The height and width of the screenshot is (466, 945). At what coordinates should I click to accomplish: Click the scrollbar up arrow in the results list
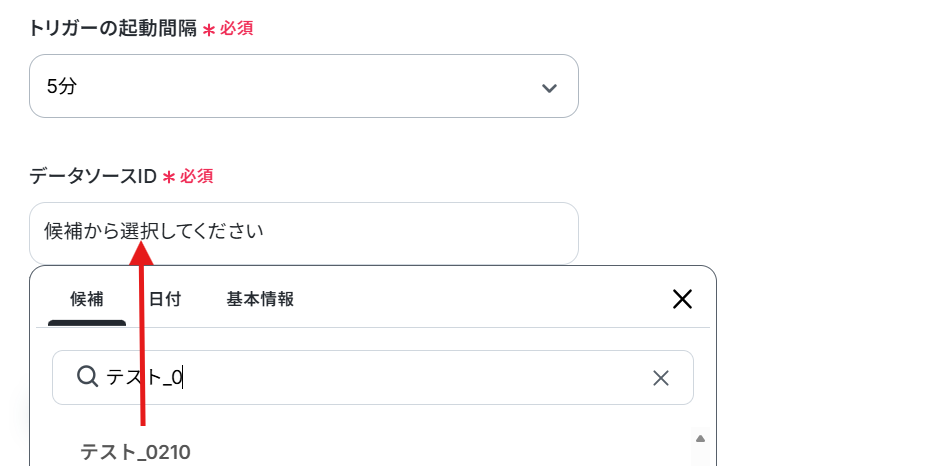tap(700, 439)
